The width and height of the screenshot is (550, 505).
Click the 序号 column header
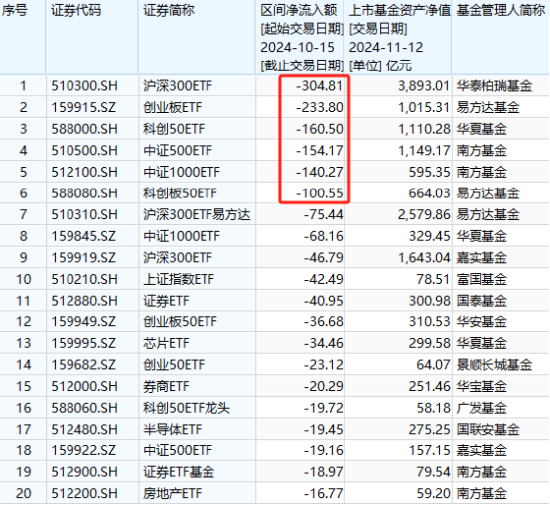(14, 11)
